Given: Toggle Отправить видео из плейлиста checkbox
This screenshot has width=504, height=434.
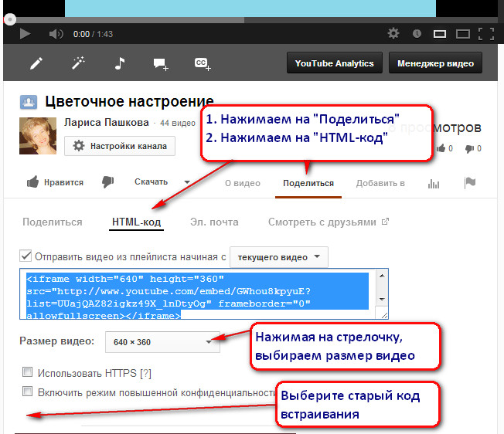Looking at the screenshot, I should [x=26, y=256].
